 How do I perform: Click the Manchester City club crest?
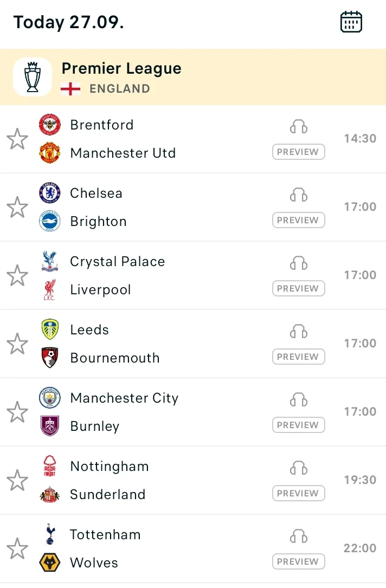[49, 397]
